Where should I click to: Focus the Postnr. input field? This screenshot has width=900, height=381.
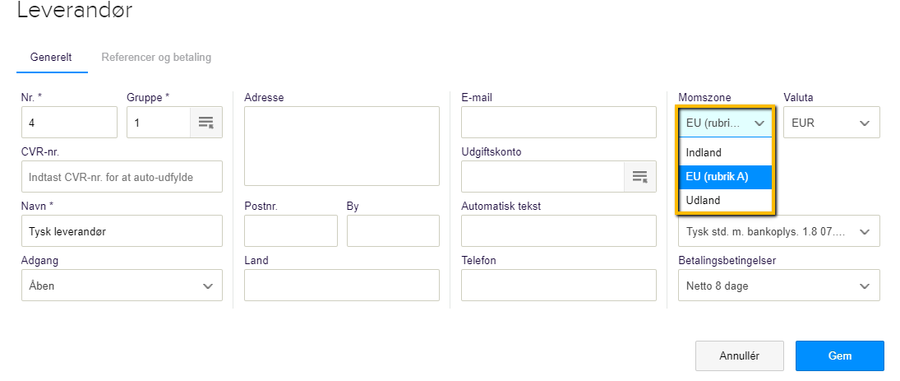point(291,231)
